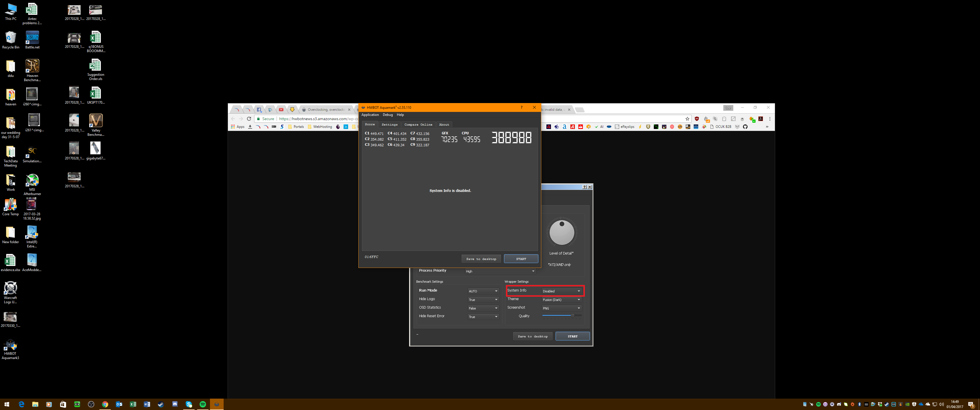Open Windows Start menu

click(x=7, y=404)
